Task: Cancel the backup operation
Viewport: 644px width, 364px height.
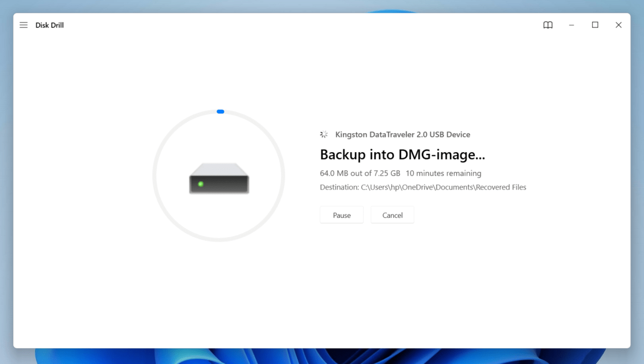Action: (x=392, y=215)
